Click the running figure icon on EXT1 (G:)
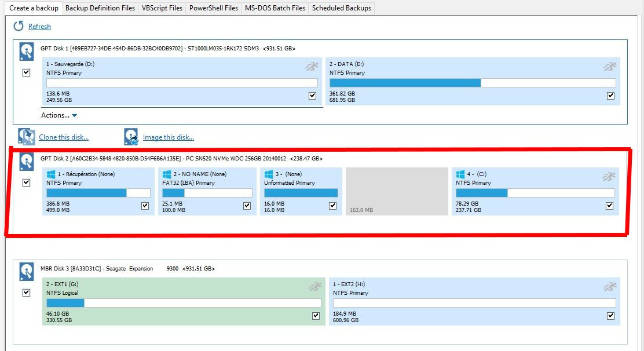 [x=315, y=287]
